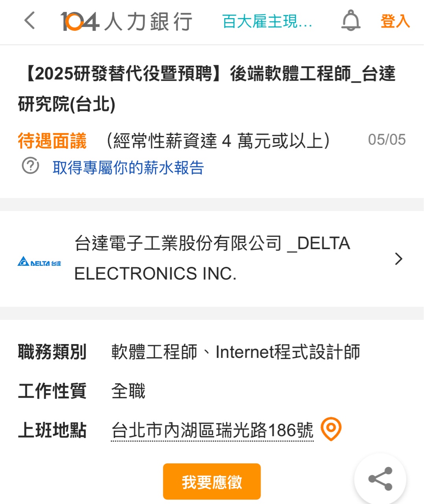Open 取得專屬你的薪水報告 link

128,168
